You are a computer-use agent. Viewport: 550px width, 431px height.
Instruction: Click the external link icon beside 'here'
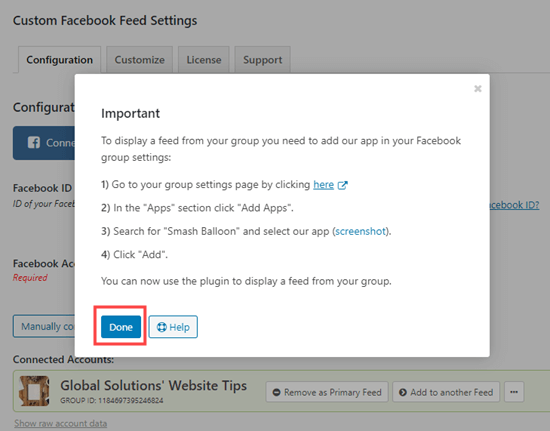(342, 185)
